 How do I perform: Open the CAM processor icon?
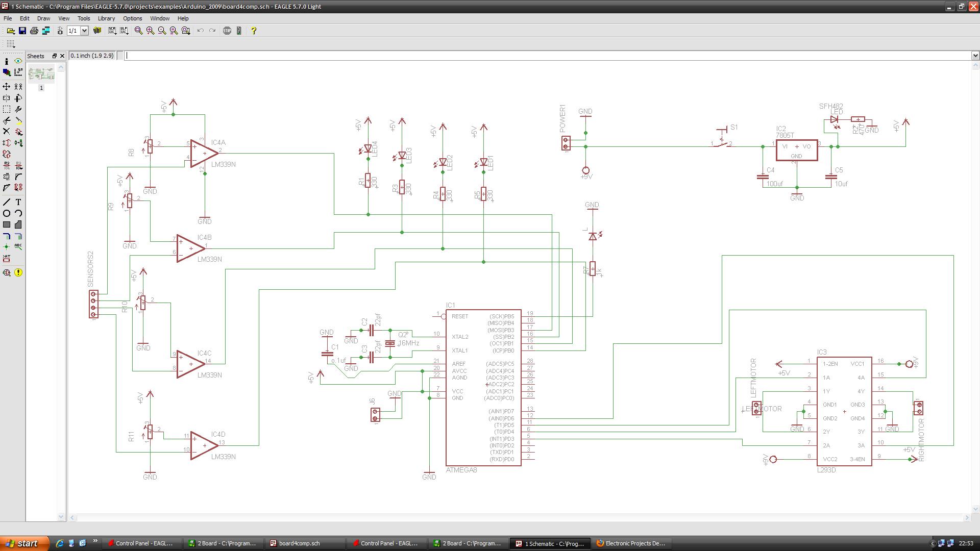pyautogui.click(x=46, y=31)
